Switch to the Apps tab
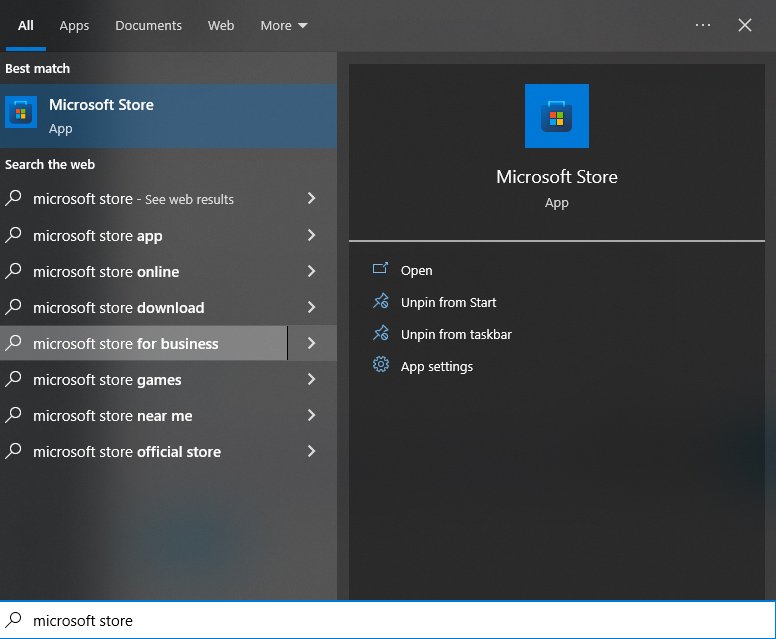This screenshot has height=639, width=776. 74,26
